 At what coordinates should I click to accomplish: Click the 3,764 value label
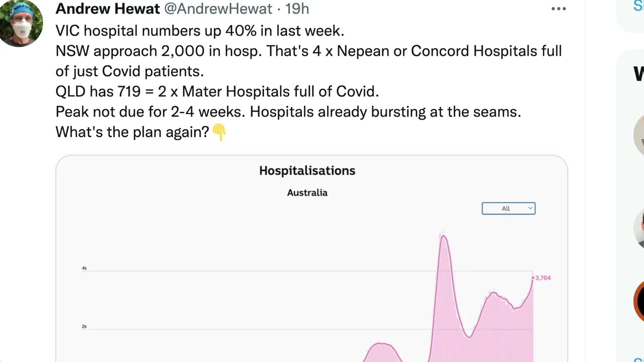[543, 278]
